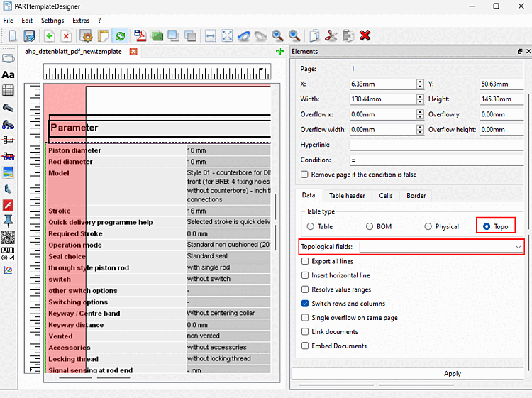532x398 pixels.
Task: Click the Hyperlink input field
Action: pos(437,145)
